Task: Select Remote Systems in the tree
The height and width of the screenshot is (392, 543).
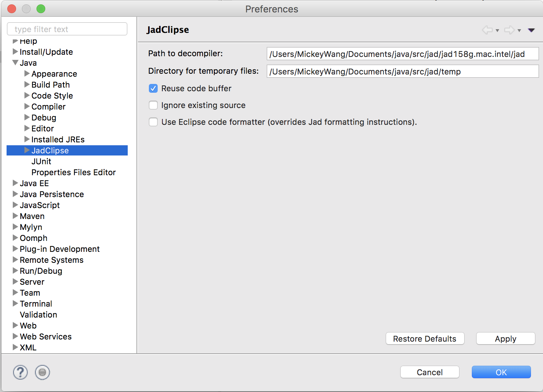Action: (x=51, y=260)
